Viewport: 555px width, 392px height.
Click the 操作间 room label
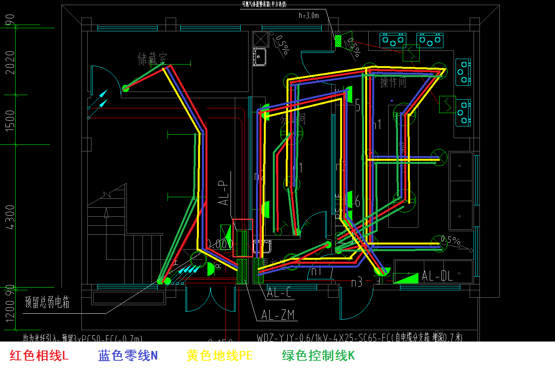tap(393, 82)
